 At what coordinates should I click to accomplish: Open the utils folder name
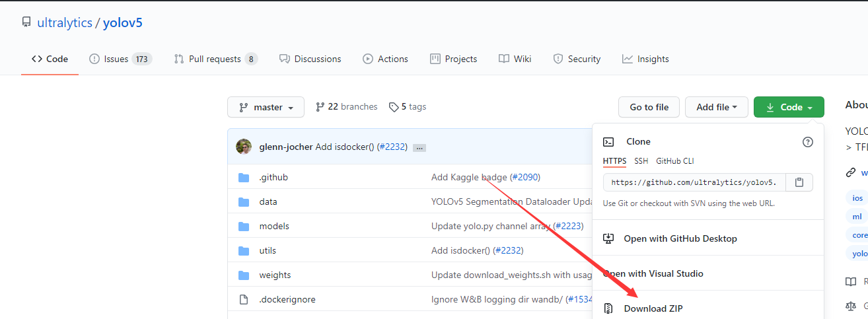(268, 250)
